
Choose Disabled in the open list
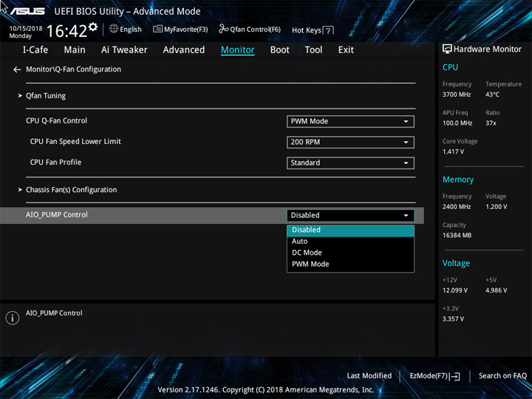350,230
